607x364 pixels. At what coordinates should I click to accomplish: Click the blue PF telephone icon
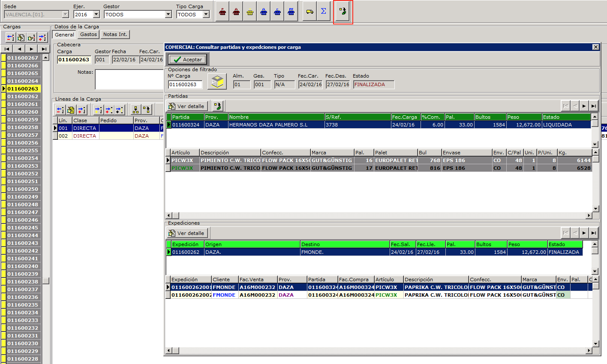pyautogui.click(x=291, y=12)
